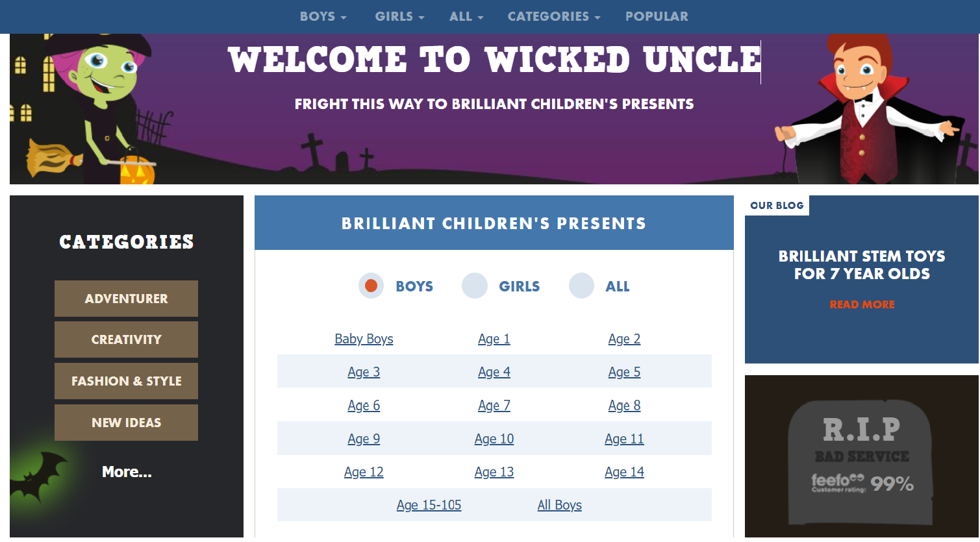This screenshot has width=980, height=542.
Task: Click the jack-o'-lantern pumpkin basket
Action: coord(137,169)
